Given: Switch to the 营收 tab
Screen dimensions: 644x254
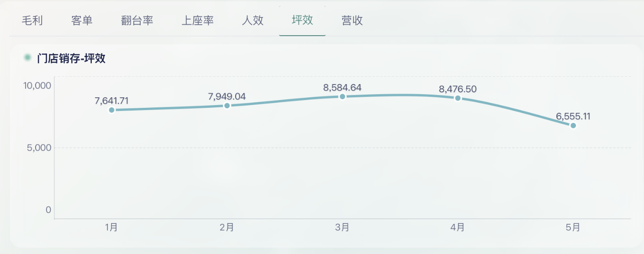Looking at the screenshot, I should click(x=352, y=21).
